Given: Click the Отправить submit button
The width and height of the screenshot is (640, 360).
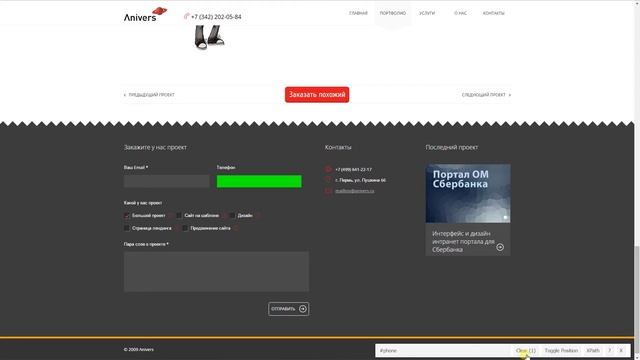Looking at the screenshot, I should pos(289,309).
